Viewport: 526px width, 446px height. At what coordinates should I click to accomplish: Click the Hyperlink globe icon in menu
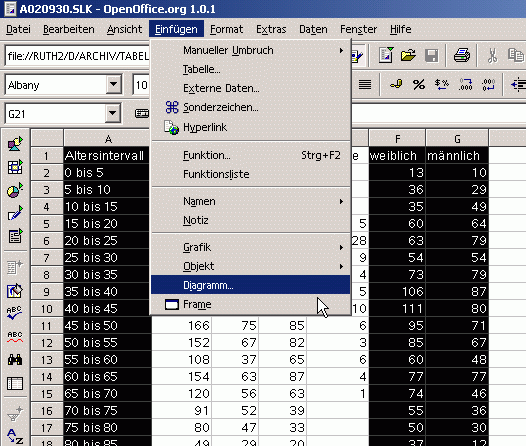pos(171,128)
